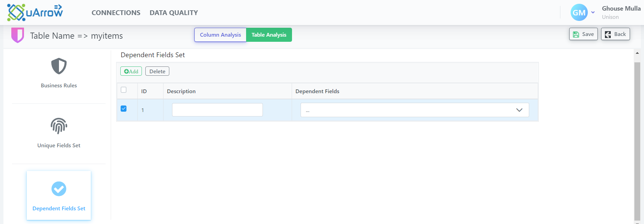Expand the user profile dropdown arrow

(593, 13)
